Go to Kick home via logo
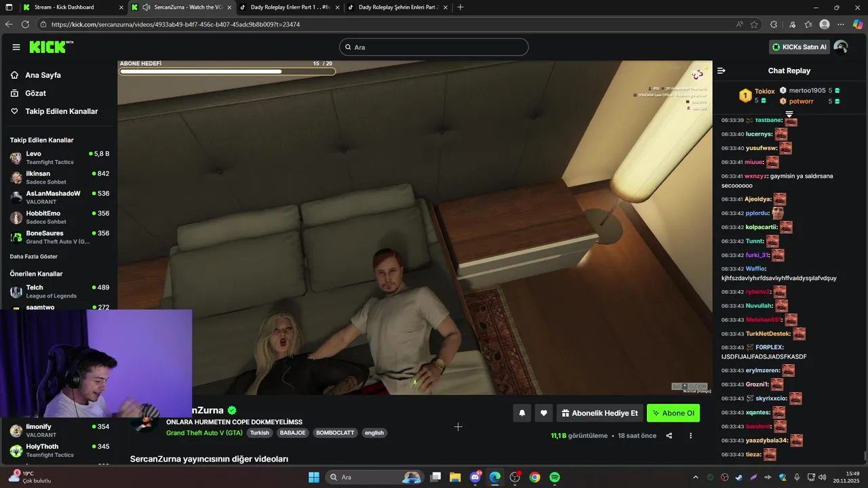This screenshot has width=868, height=488. (x=51, y=47)
